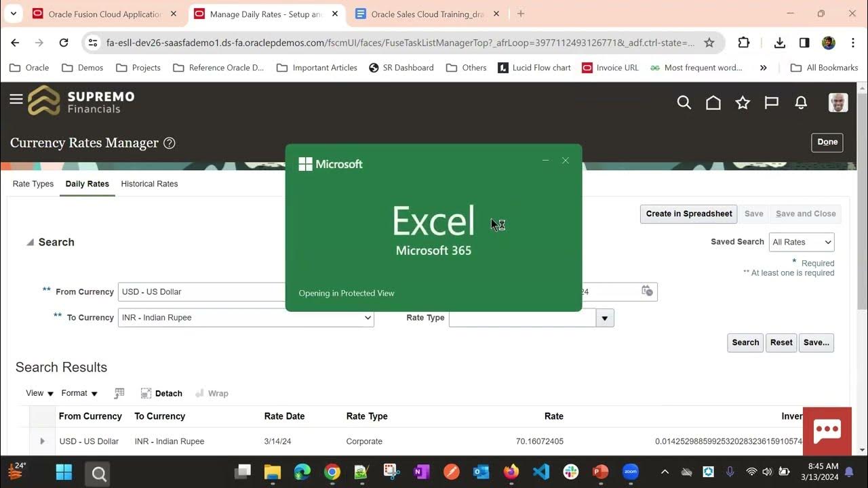Viewport: 868px width, 488px height.
Task: Show more bookmarks with the chevron
Action: point(764,68)
